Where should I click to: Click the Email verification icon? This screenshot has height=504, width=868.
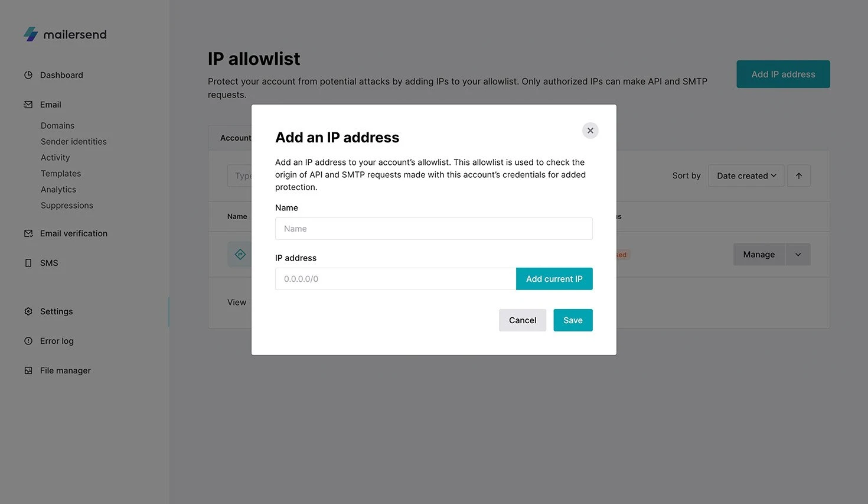[28, 233]
